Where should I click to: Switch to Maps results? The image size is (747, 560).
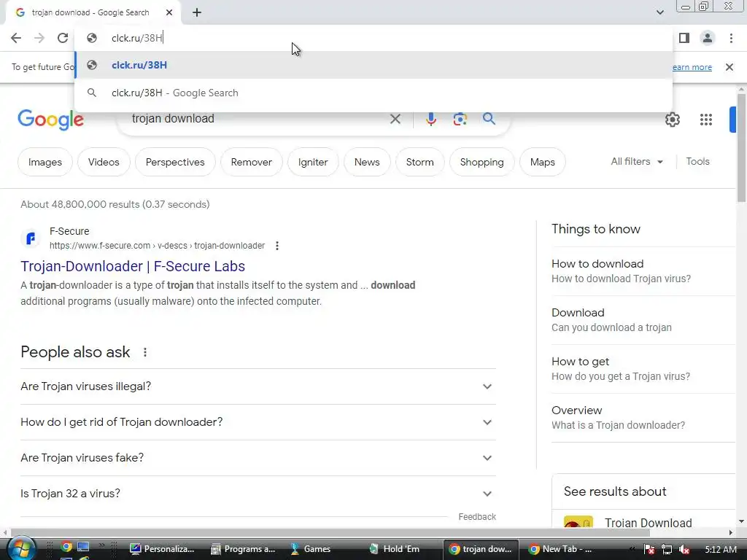point(542,162)
